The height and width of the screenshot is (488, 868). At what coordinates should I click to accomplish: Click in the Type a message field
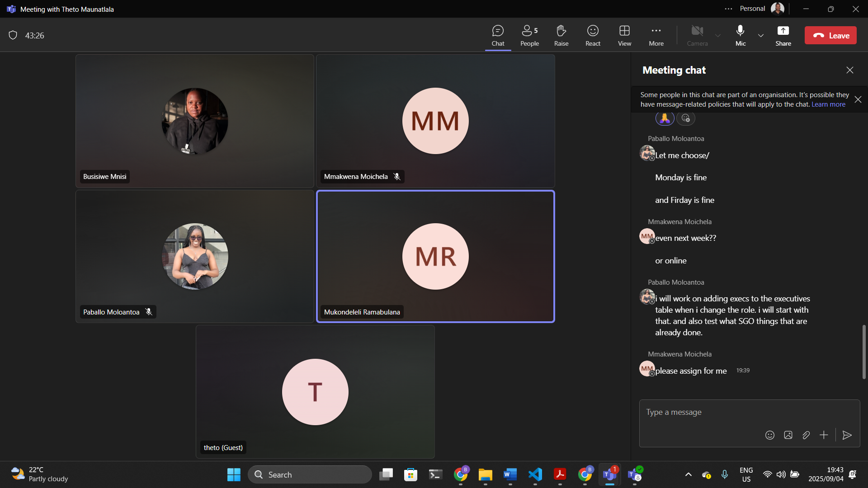pyautogui.click(x=749, y=413)
